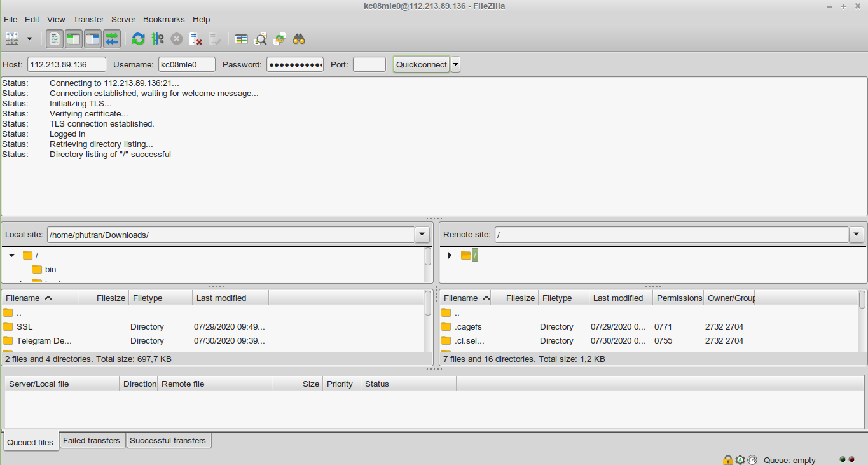Go to parent folder in local list
This screenshot has width=868, height=465.
pos(213,312)
